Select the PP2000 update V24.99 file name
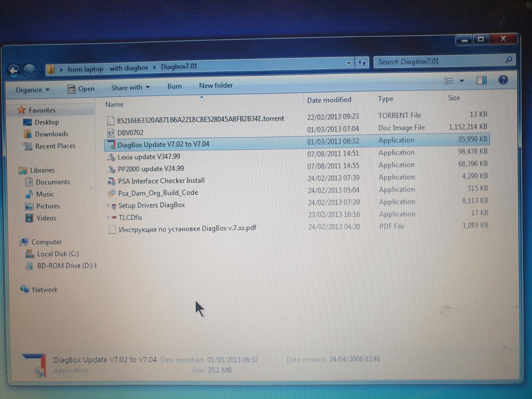 click(151, 169)
